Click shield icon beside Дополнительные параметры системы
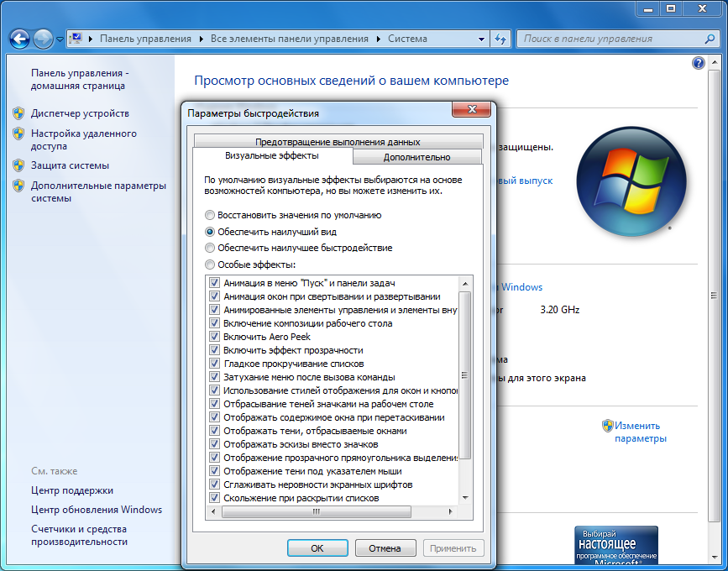728x571 pixels. (x=18, y=186)
